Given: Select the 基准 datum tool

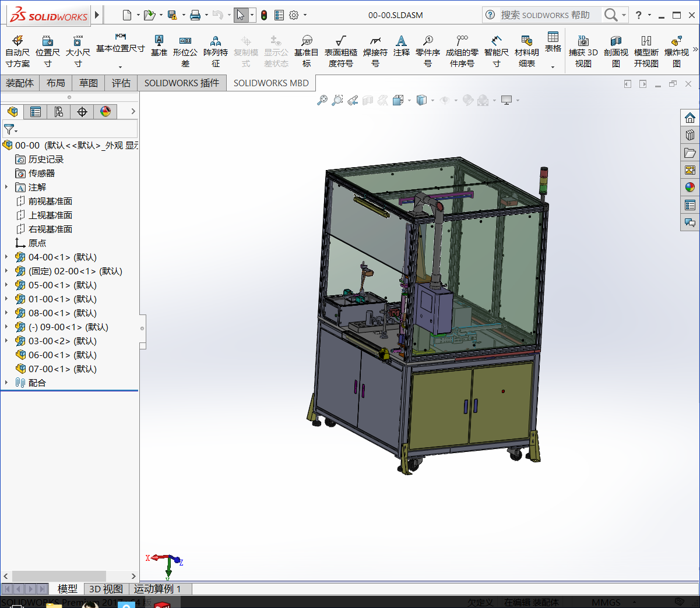Looking at the screenshot, I should pyautogui.click(x=159, y=46).
